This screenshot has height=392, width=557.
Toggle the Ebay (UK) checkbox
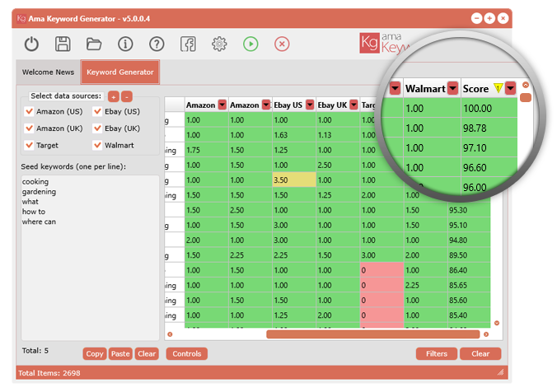(x=97, y=128)
